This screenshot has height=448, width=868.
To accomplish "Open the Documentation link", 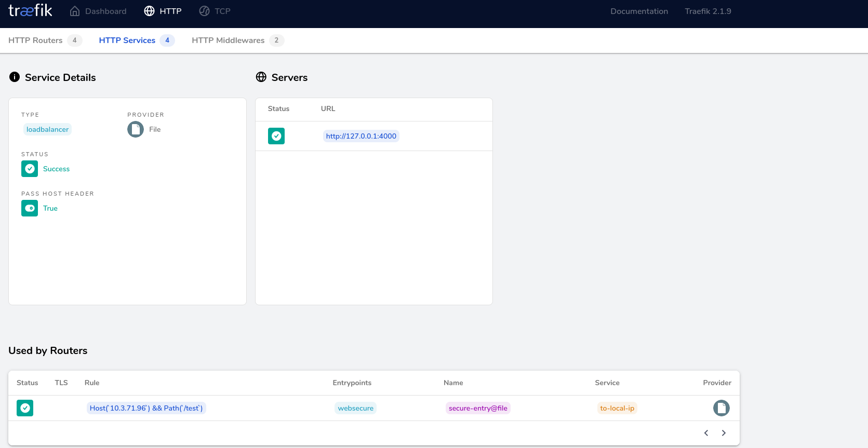I will [639, 11].
